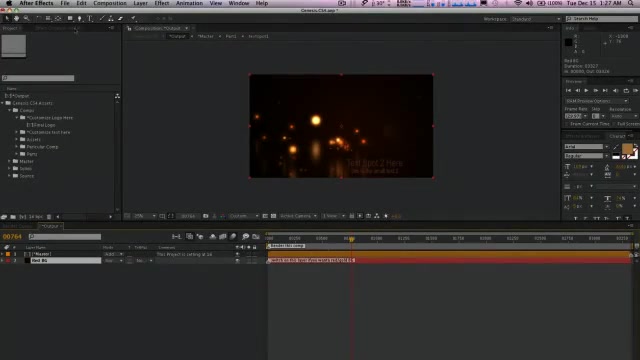Select the Clone Stamp tool
640x360 pixels.
pos(111,18)
